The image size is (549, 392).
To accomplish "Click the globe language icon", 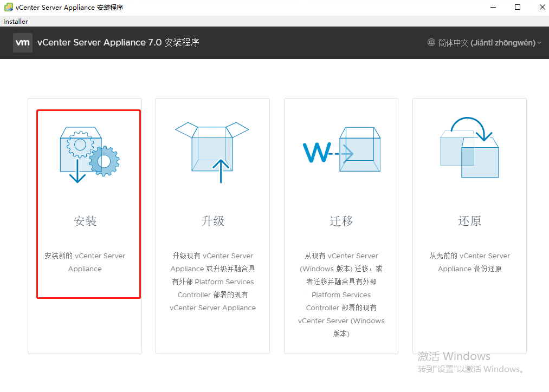I will [x=431, y=43].
